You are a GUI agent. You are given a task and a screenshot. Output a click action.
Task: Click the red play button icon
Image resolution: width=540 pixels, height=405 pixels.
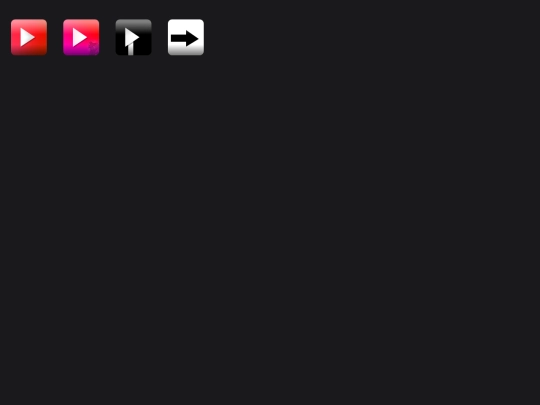[x=29, y=37]
